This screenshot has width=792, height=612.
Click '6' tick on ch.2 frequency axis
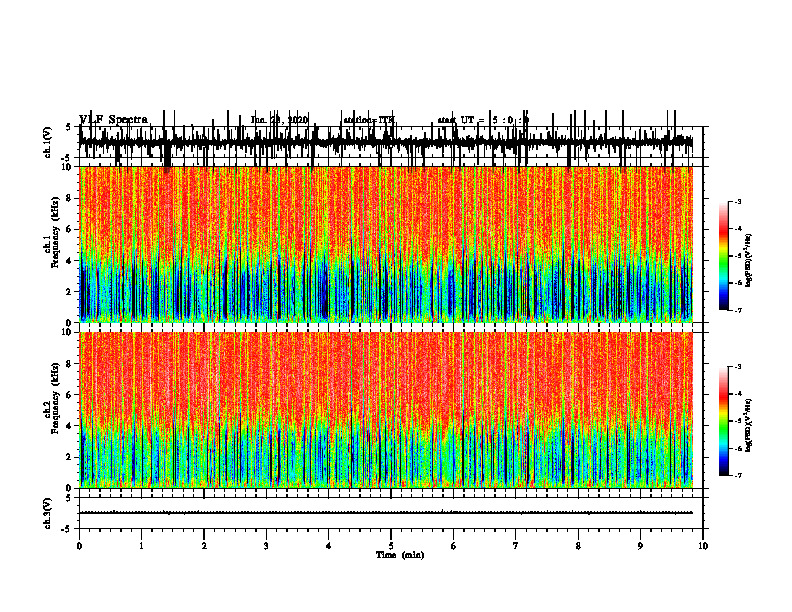(x=70, y=395)
